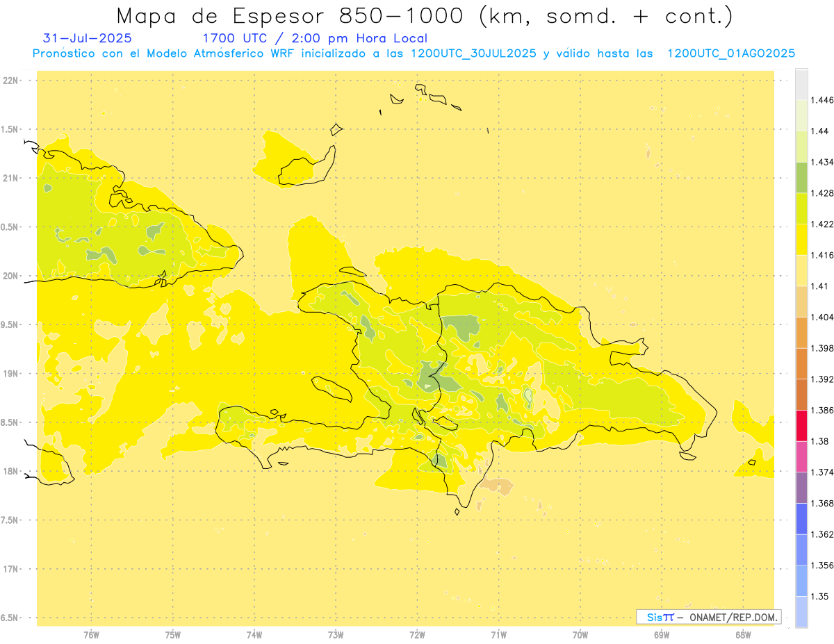
Task: Click the '18N' latitude label
Action: click(x=10, y=471)
